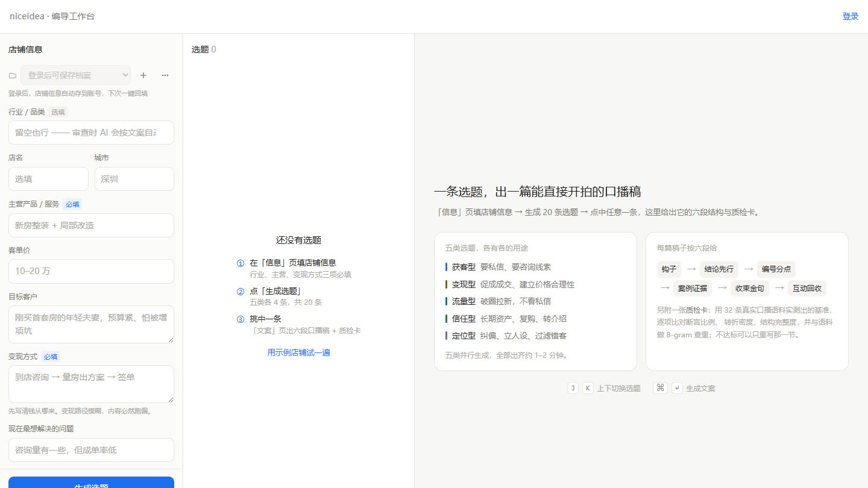The width and height of the screenshot is (868, 488).
Task: Click step text 点「生成选题」
Action: [x=275, y=290]
